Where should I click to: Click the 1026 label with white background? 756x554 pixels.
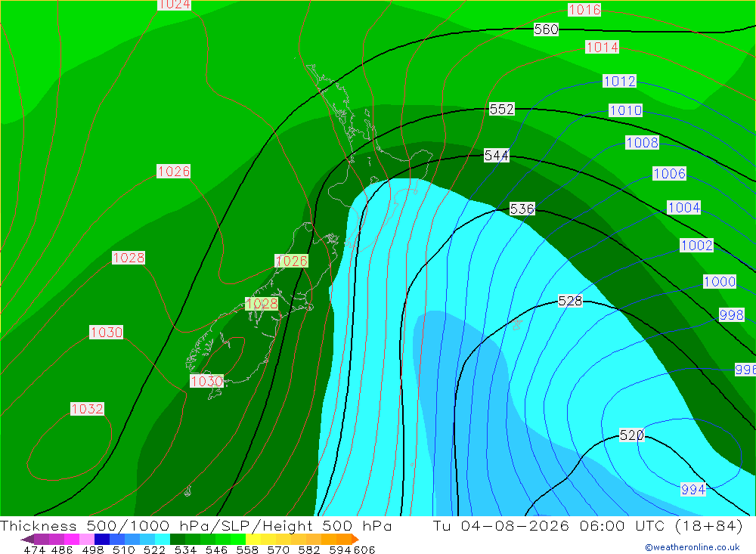click(174, 171)
